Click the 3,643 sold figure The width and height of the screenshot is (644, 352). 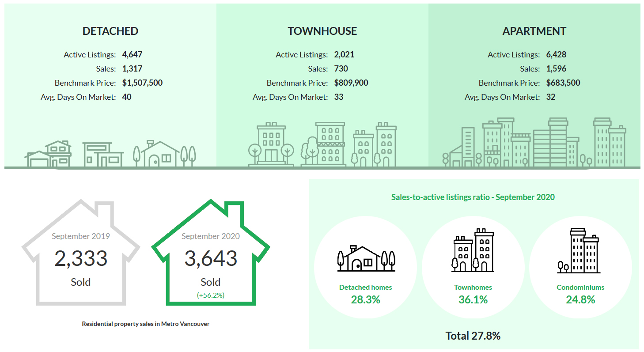(211, 259)
